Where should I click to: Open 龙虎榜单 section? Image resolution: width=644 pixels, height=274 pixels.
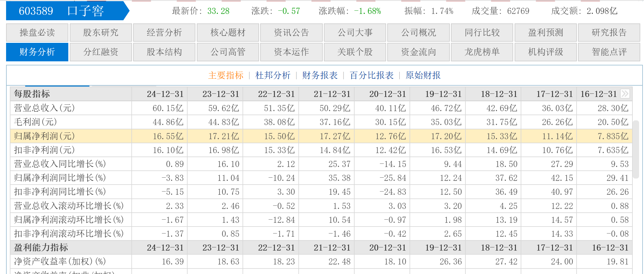click(x=482, y=52)
